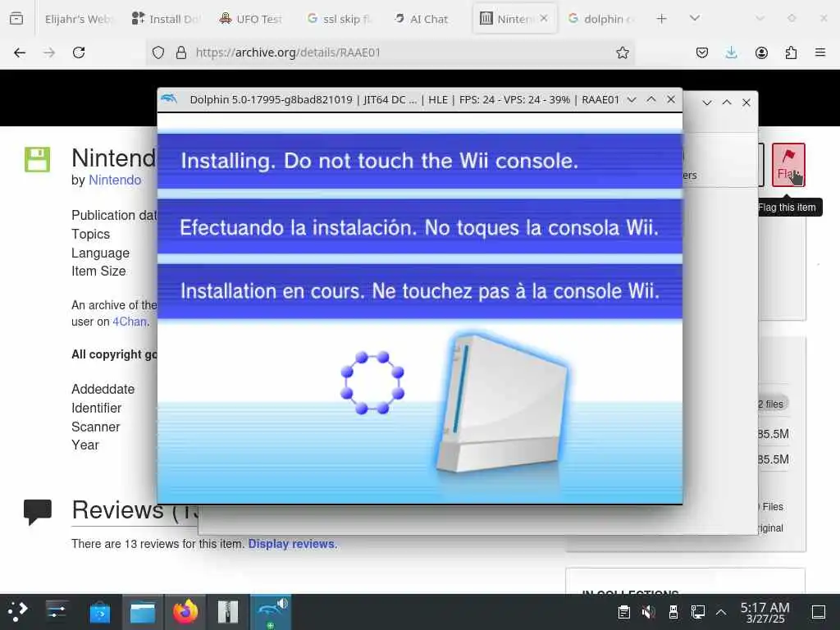Follow the 4Chan link
Image resolution: width=840 pixels, height=630 pixels.
129,322
